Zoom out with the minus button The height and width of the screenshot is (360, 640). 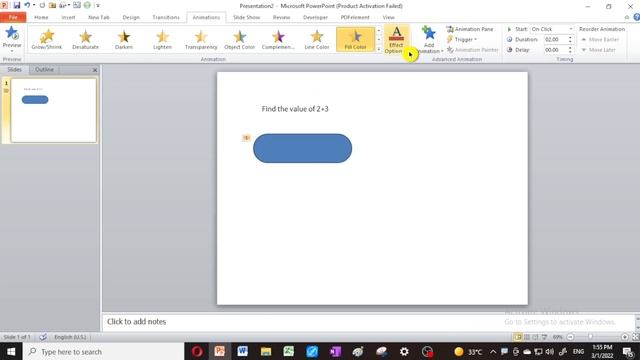click(570, 337)
